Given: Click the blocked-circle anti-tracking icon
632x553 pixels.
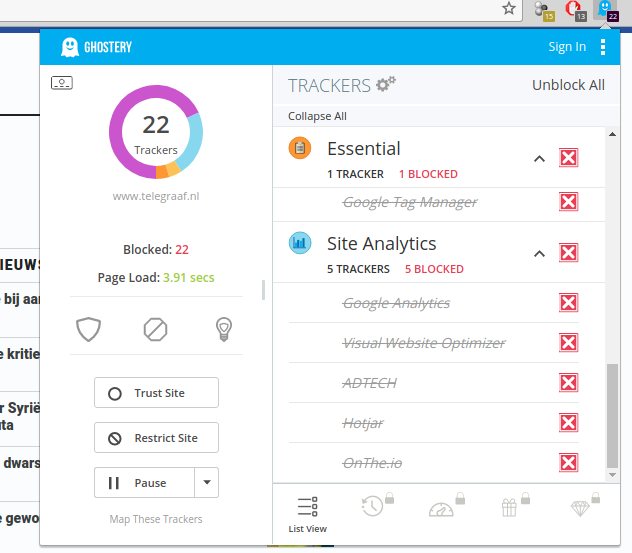Looking at the screenshot, I should [x=155, y=329].
